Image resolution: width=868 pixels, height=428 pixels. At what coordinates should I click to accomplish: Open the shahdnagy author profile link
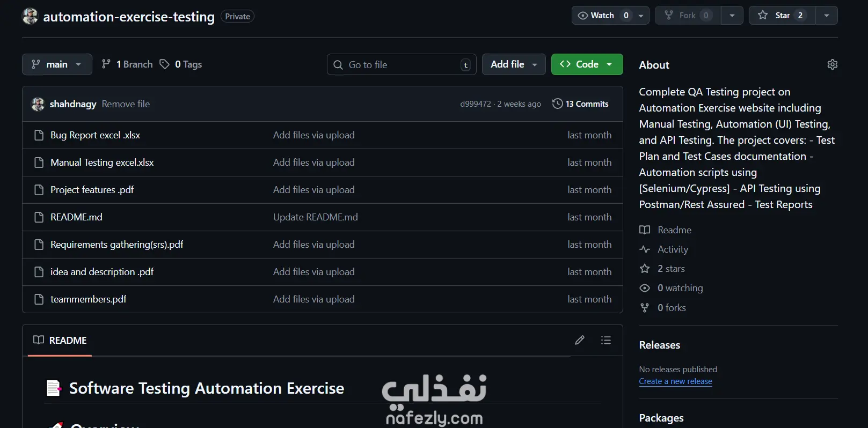tap(73, 104)
